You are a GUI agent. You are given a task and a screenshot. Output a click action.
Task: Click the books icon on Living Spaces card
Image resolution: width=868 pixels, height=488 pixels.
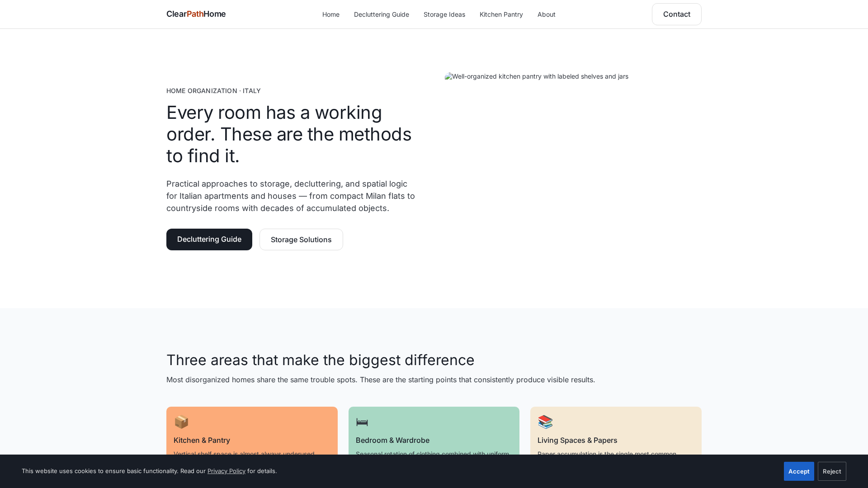(x=545, y=422)
